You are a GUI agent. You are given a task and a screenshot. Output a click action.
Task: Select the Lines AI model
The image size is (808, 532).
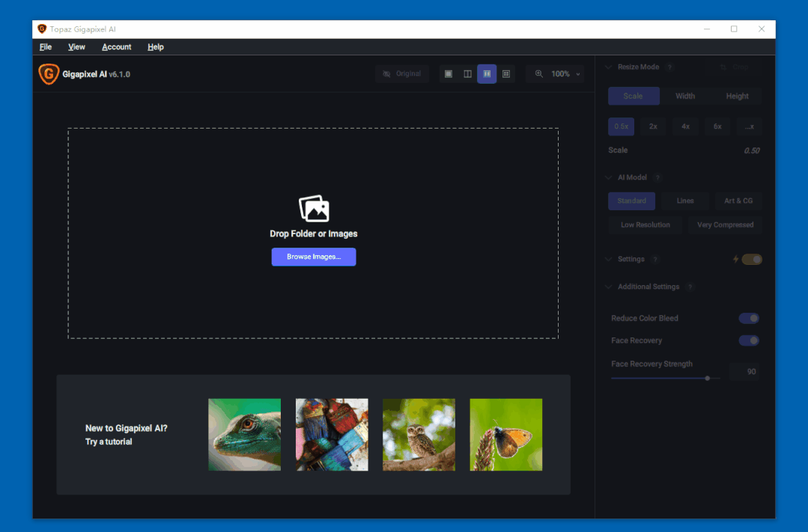685,201
